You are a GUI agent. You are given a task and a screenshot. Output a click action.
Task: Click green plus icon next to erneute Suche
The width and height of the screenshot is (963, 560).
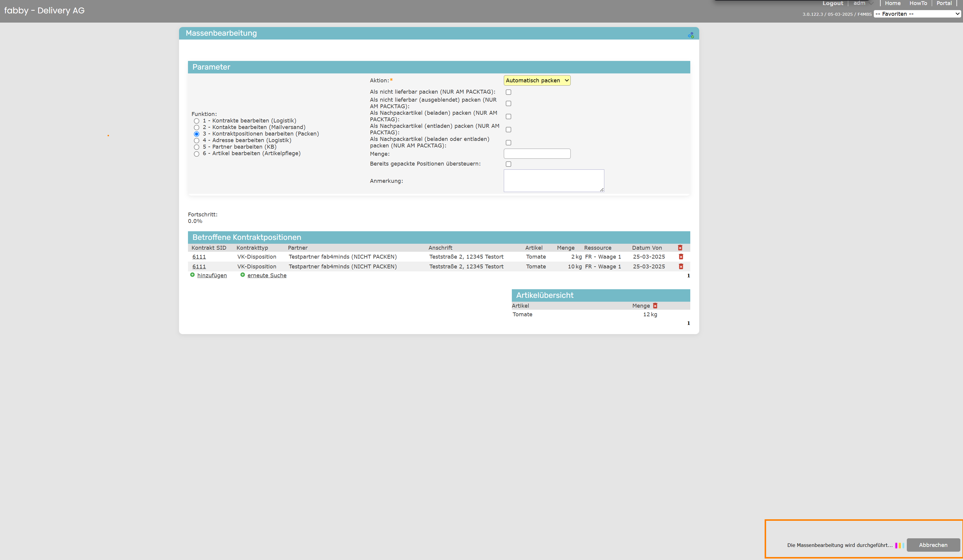pos(242,275)
